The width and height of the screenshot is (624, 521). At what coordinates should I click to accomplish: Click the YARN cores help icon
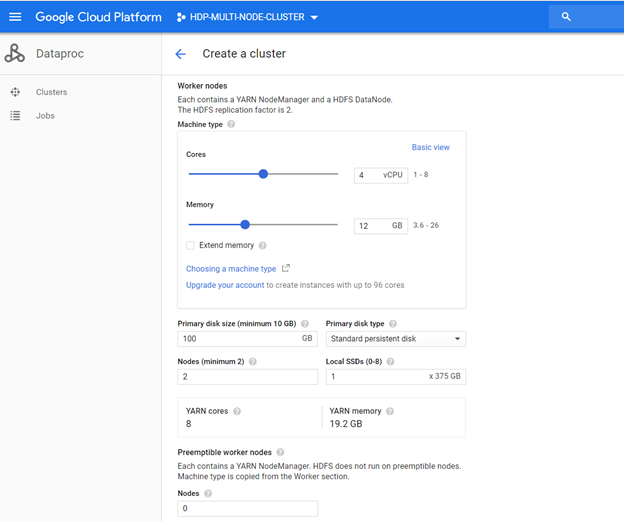click(x=237, y=411)
